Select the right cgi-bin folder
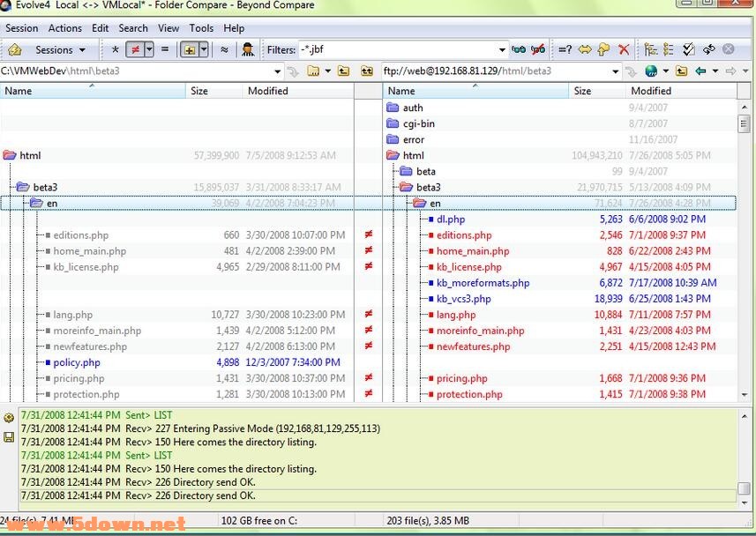Image resolution: width=756 pixels, height=536 pixels. point(418,123)
